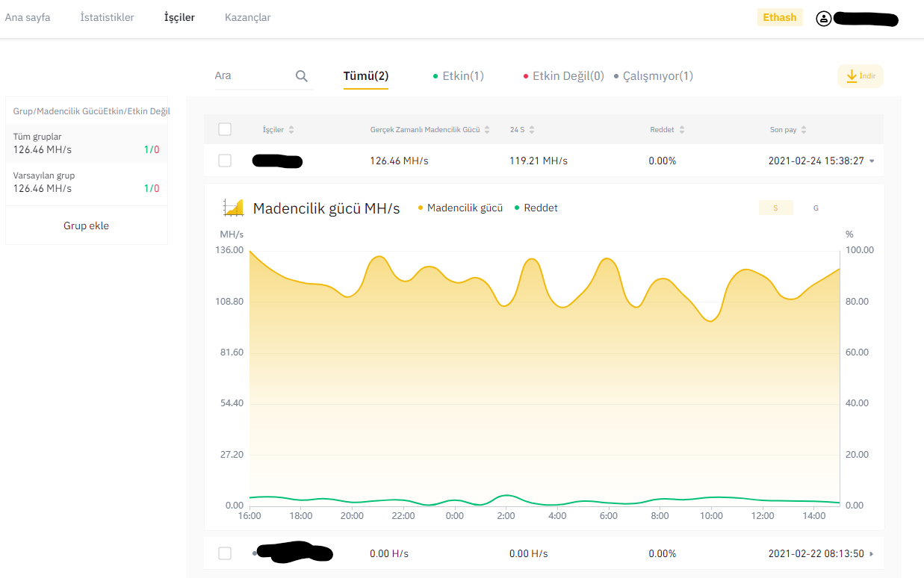Click 0.00% reject rate of the active worker

click(x=663, y=161)
